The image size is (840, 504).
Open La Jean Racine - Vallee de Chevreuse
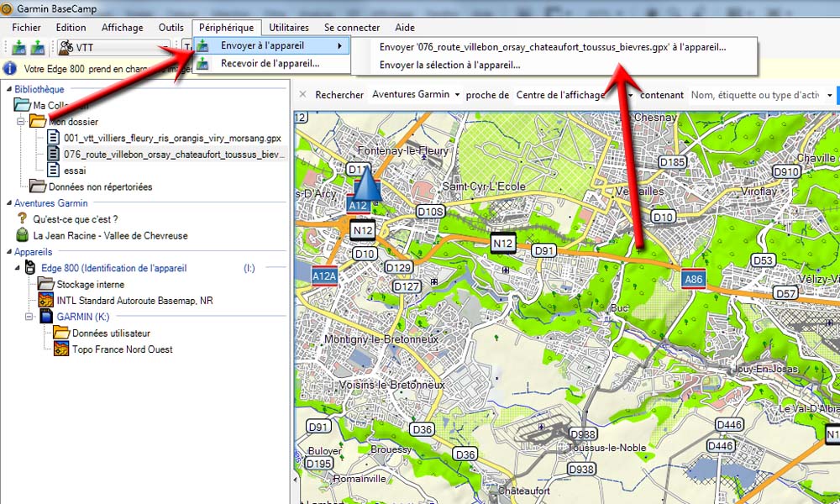tap(110, 236)
